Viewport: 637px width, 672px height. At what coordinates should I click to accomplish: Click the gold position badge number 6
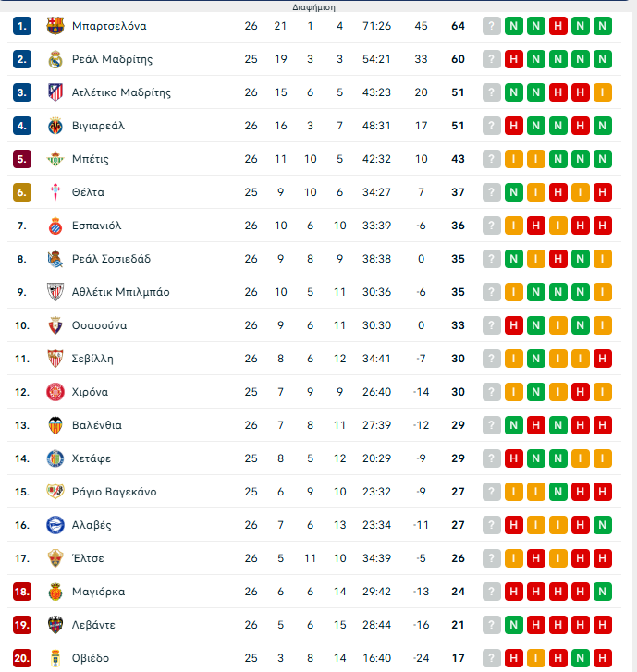tap(22, 192)
